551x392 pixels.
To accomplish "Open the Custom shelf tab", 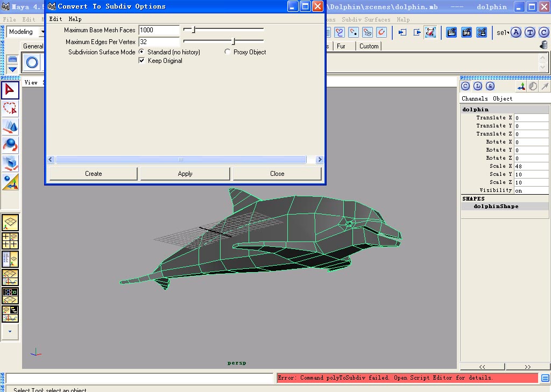I will pyautogui.click(x=369, y=46).
